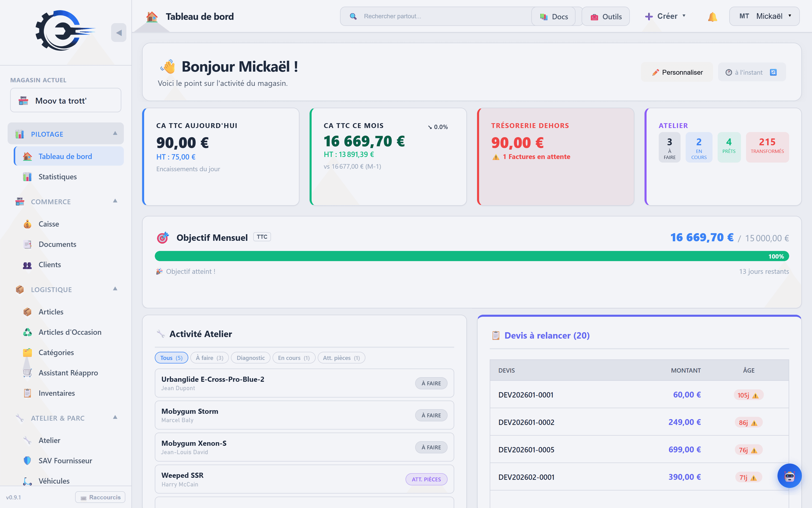Screen dimensions: 812x508
Task: Collapse the PILOTAGE section
Action: click(x=115, y=133)
